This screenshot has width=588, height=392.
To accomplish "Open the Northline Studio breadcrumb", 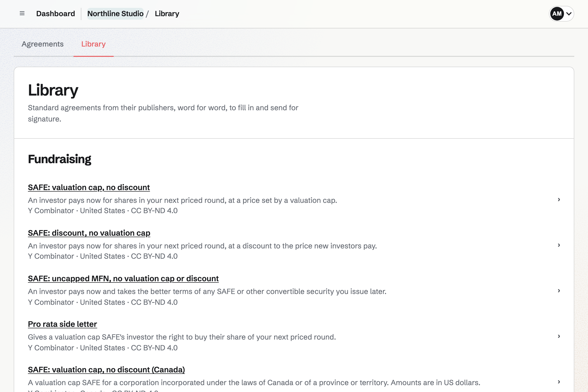I will pos(115,13).
